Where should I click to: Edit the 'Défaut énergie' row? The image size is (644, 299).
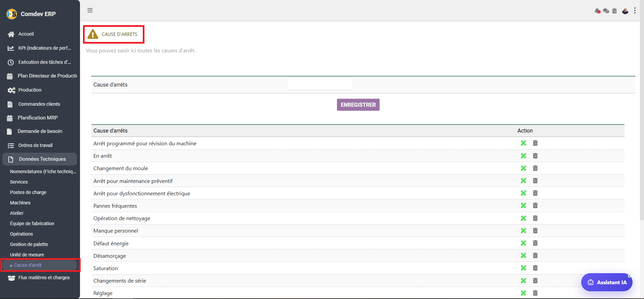click(523, 243)
